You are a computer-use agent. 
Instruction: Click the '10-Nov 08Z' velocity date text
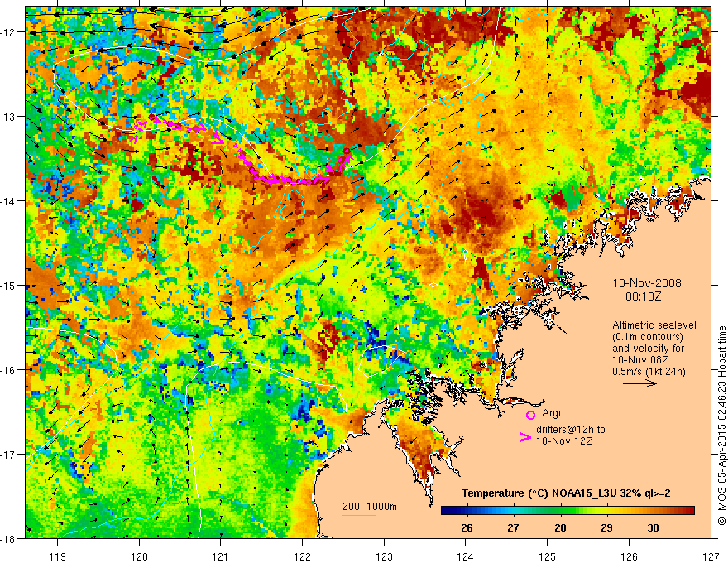point(640,360)
